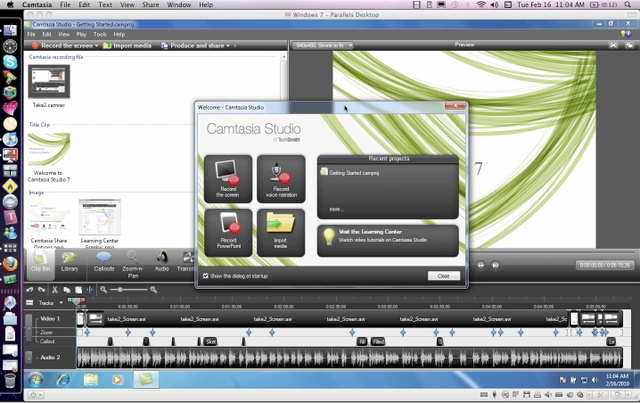Select the Clip Bin tab
The height and width of the screenshot is (403, 640).
point(40,263)
